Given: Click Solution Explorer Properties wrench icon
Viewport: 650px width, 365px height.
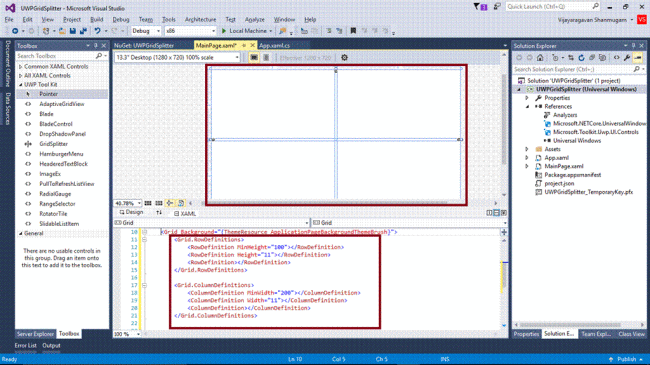Looking at the screenshot, I should (627, 58).
